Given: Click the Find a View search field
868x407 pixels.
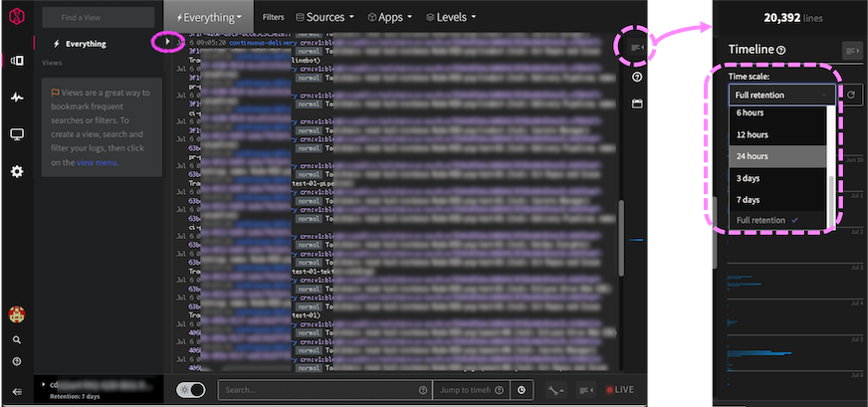Looking at the screenshot, I should [x=99, y=17].
